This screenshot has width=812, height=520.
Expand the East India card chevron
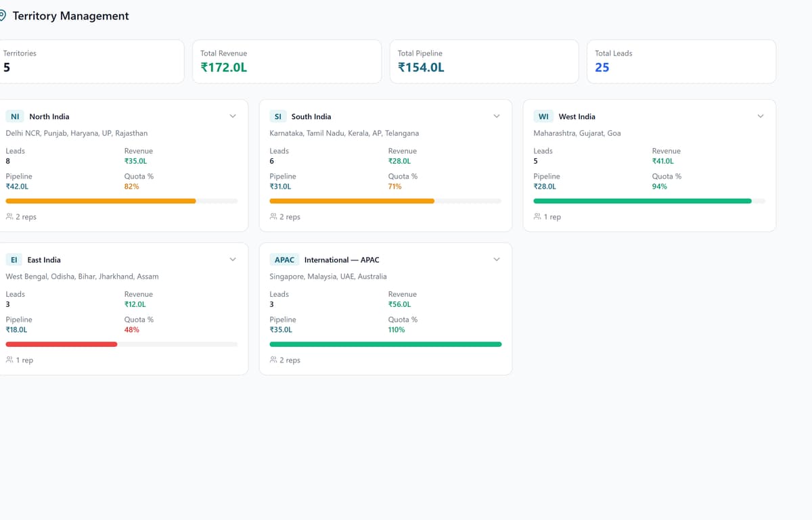pyautogui.click(x=233, y=260)
